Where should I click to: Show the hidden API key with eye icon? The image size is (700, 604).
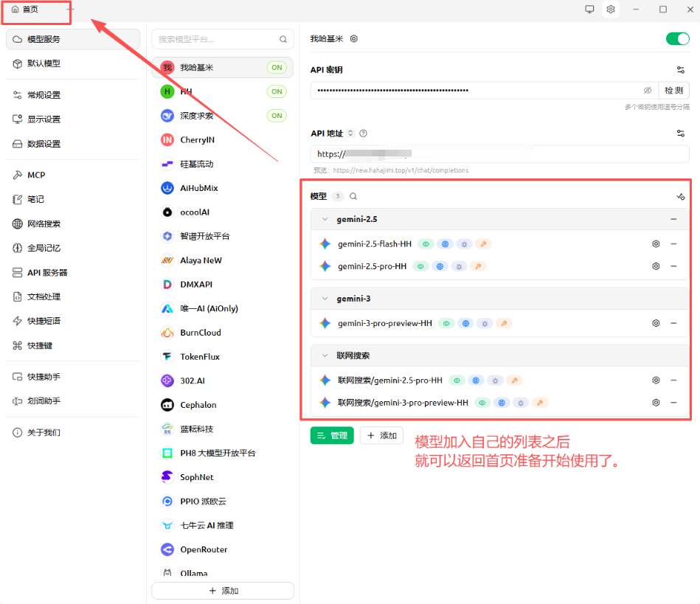click(x=648, y=90)
